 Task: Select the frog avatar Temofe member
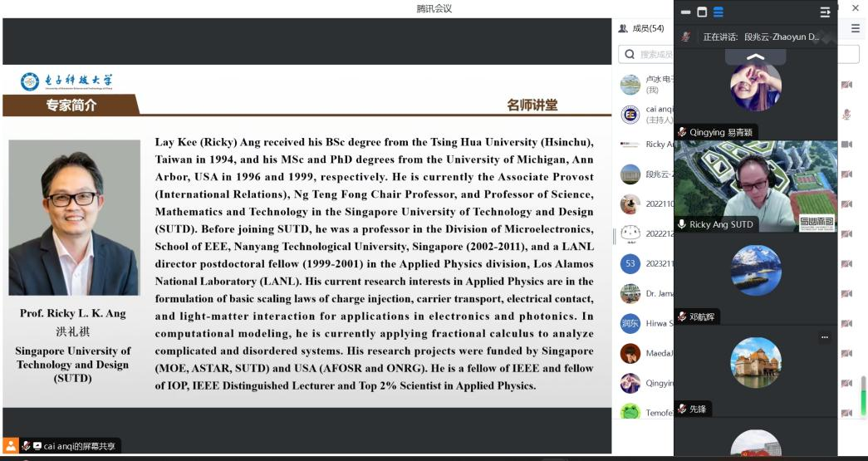tap(630, 412)
